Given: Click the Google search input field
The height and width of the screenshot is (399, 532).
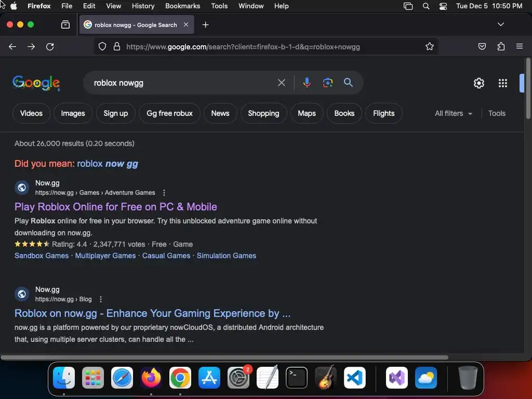Looking at the screenshot, I should coord(183,83).
